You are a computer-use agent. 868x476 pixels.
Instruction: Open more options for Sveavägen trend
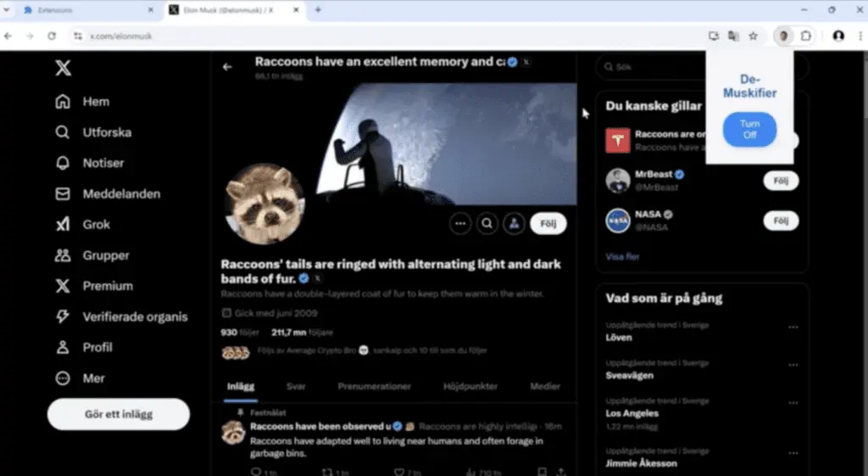(x=793, y=365)
